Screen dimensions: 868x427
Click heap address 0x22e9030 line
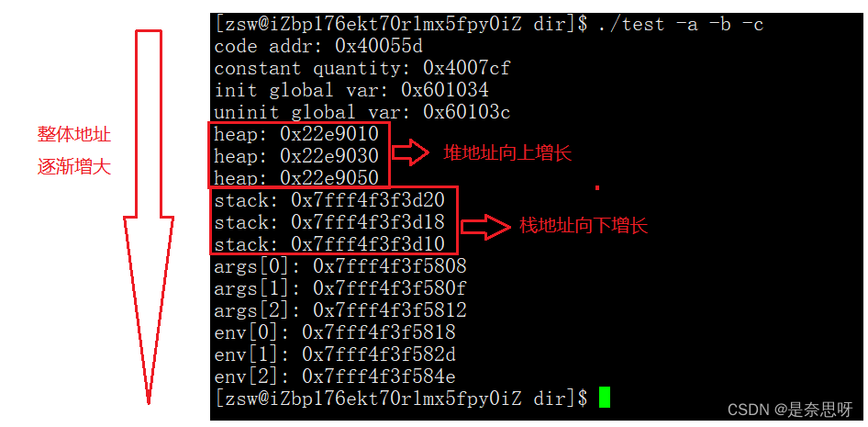296,155
